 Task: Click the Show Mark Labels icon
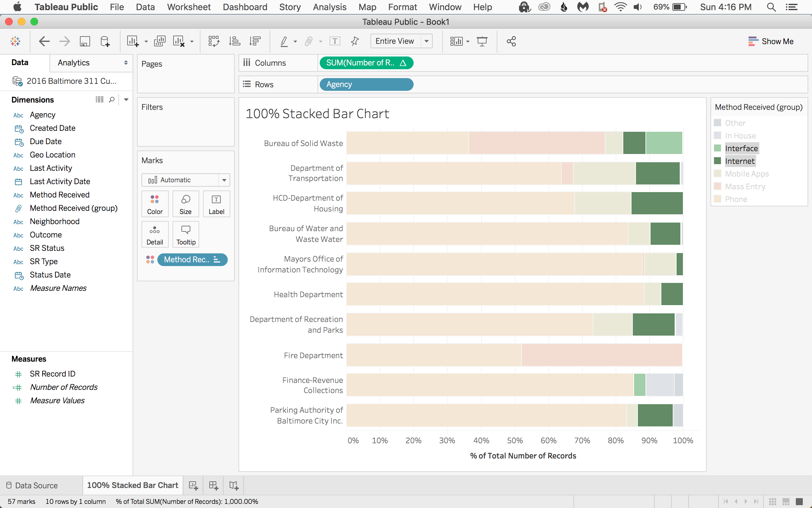[335, 41]
